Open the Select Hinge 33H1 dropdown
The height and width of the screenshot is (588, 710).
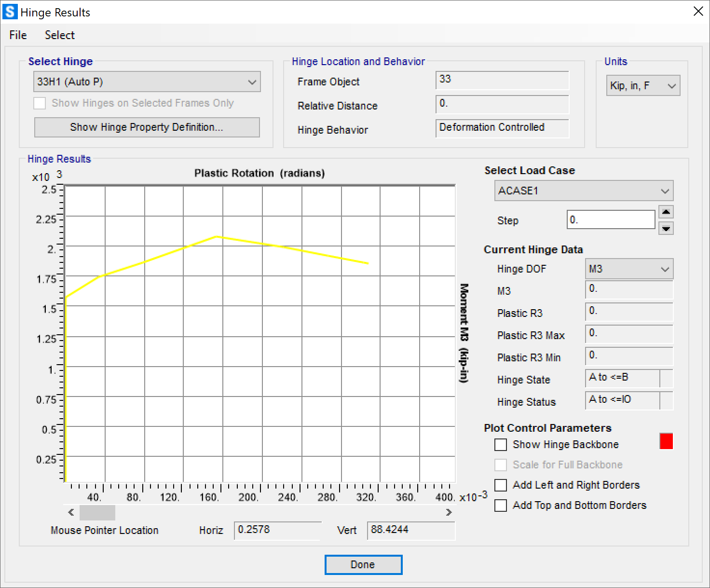(147, 82)
